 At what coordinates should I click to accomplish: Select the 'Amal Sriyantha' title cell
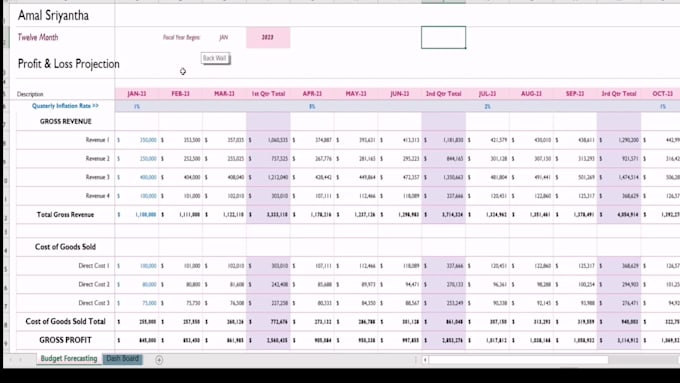click(53, 16)
